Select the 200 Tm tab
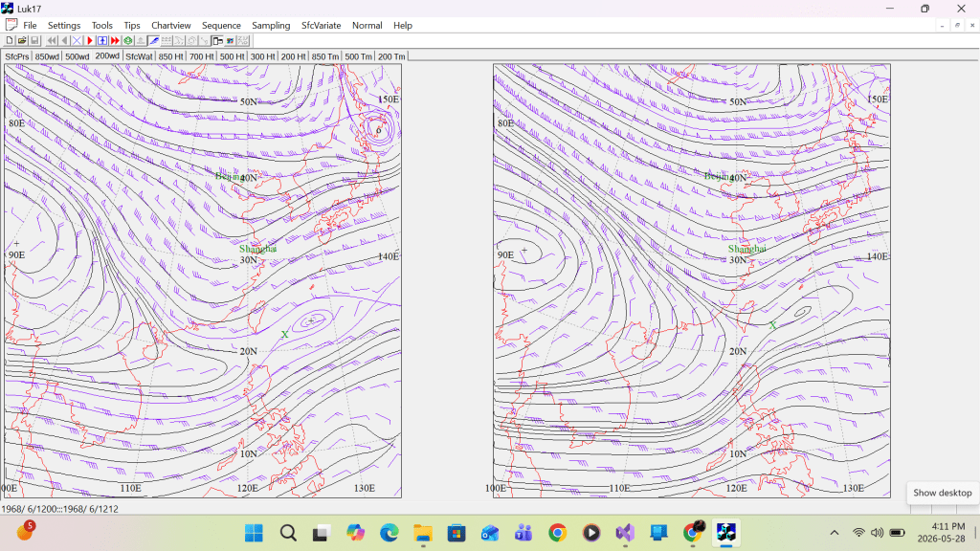Screen dimensions: 980x551 coord(391,56)
